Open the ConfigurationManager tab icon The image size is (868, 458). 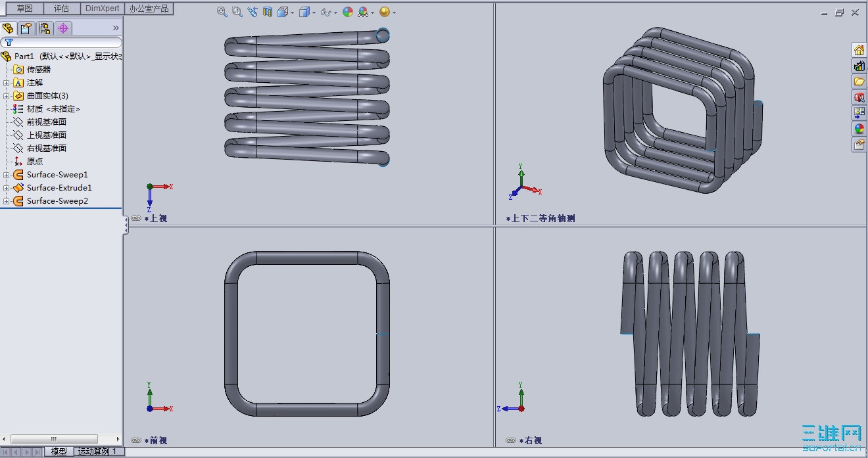click(x=45, y=28)
